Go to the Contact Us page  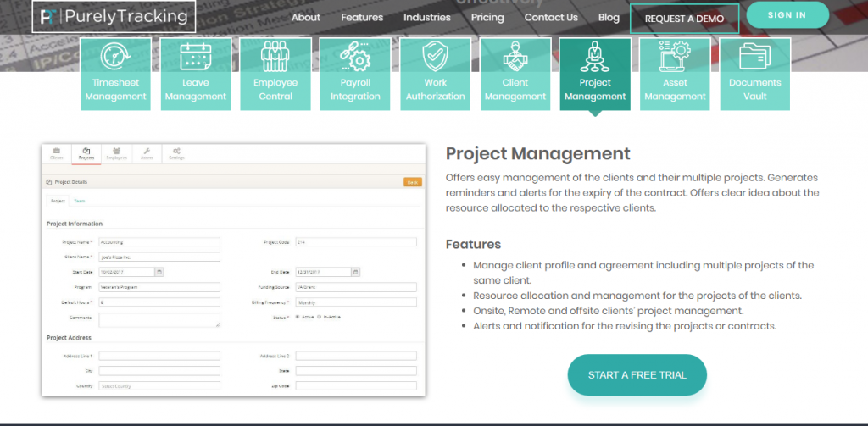pyautogui.click(x=551, y=18)
